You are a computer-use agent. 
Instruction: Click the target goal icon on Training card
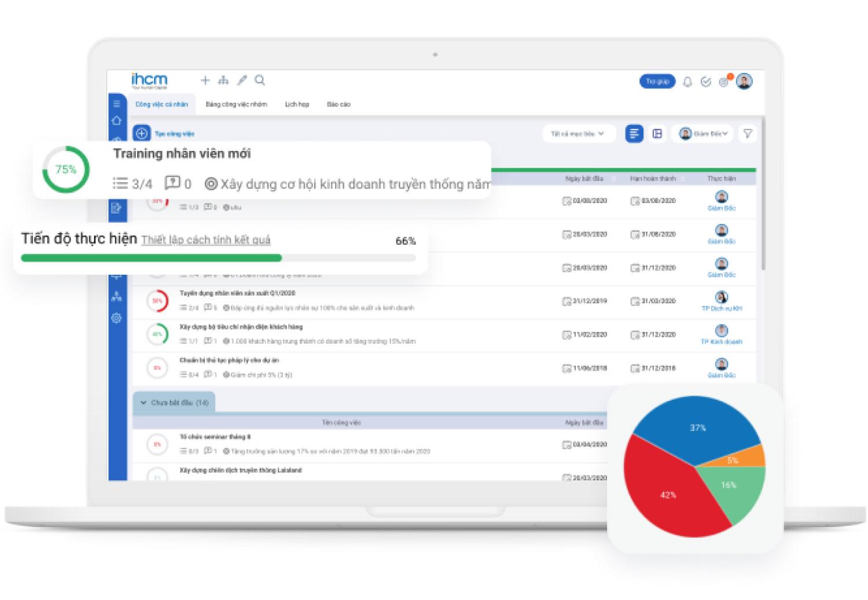coord(211,184)
